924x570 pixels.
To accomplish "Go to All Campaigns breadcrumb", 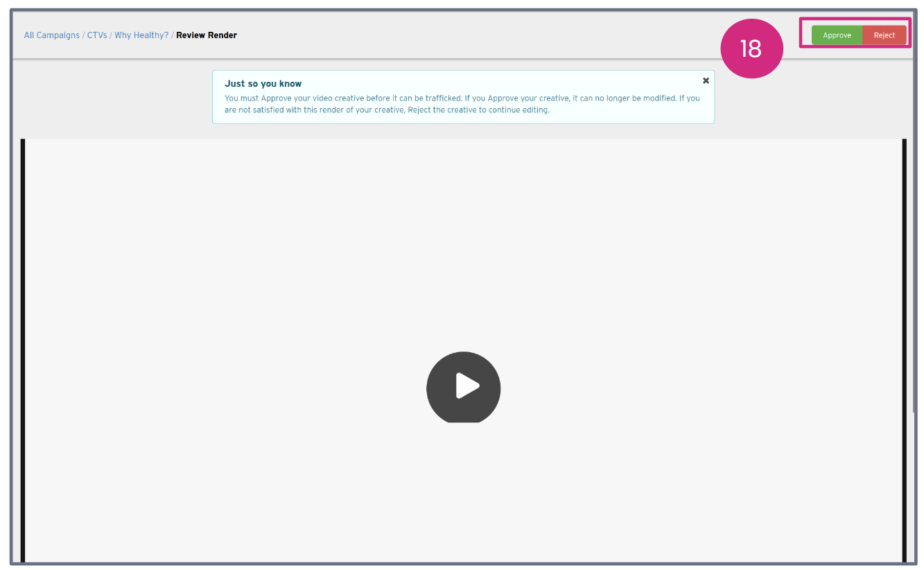I will 51,35.
